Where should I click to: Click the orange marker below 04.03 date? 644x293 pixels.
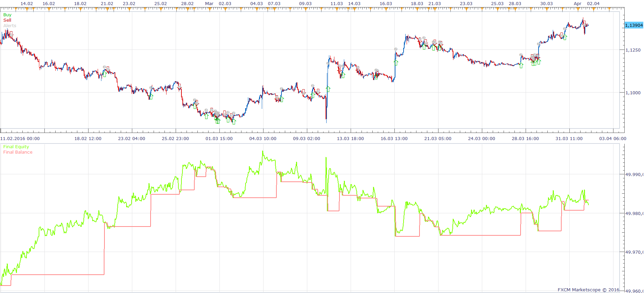click(x=257, y=9)
